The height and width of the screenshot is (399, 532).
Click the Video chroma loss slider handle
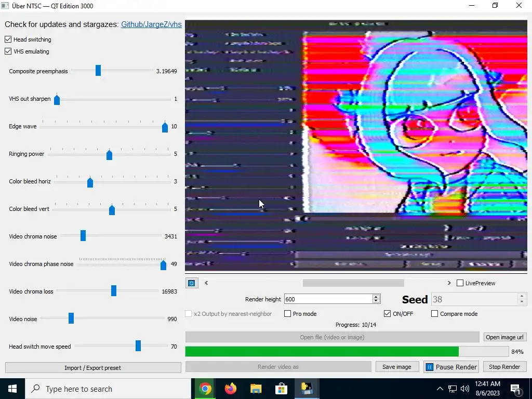(x=114, y=290)
